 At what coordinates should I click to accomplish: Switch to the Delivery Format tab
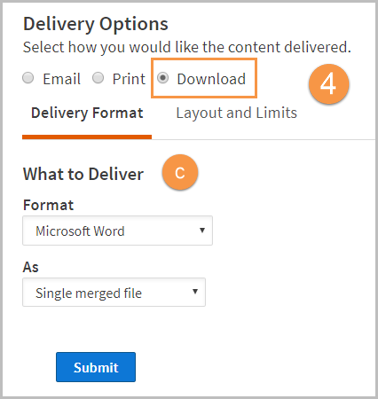tap(87, 113)
